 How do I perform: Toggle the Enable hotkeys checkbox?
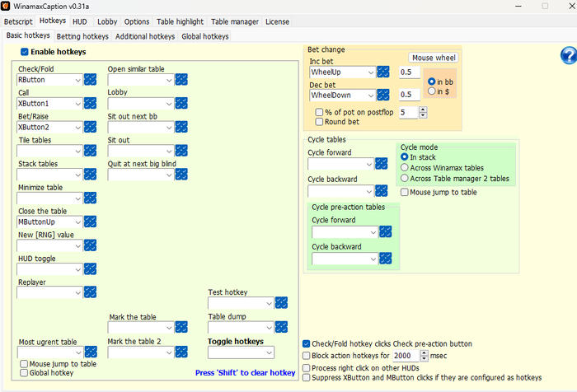click(x=25, y=52)
